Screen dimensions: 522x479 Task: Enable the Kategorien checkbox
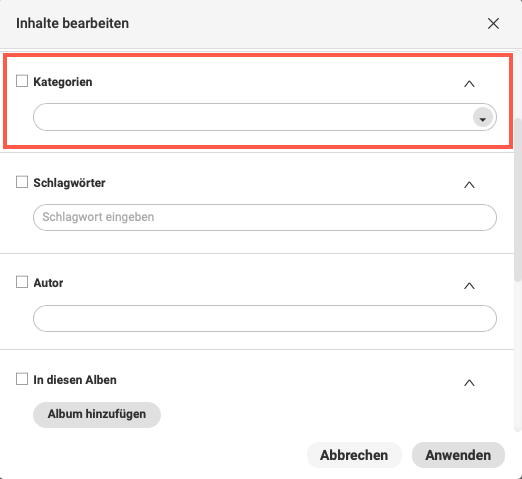[22, 81]
